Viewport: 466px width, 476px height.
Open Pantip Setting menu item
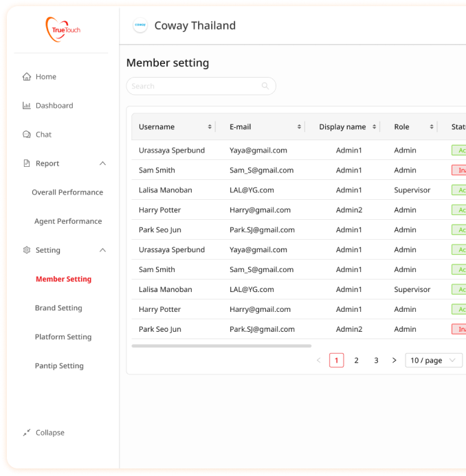[59, 366]
